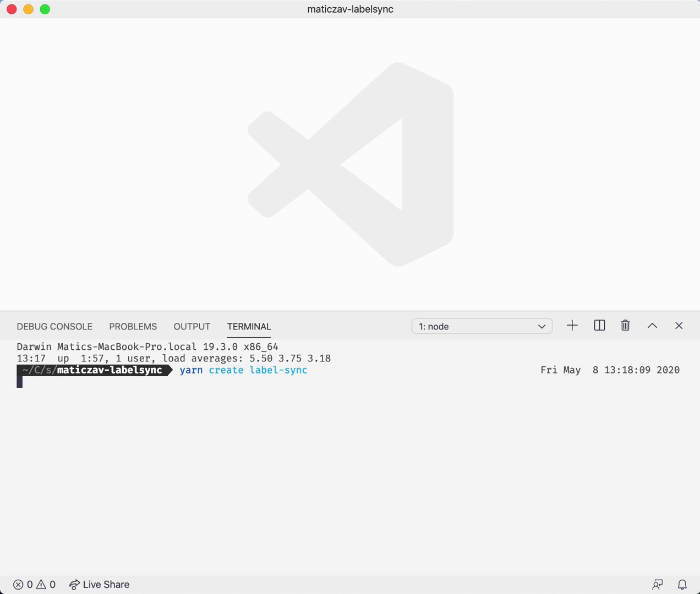Split the terminal pane
This screenshot has width=700, height=594.
[x=600, y=326]
